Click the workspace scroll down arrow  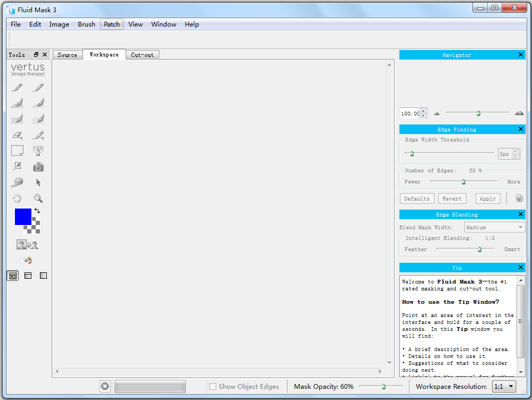pos(389,363)
